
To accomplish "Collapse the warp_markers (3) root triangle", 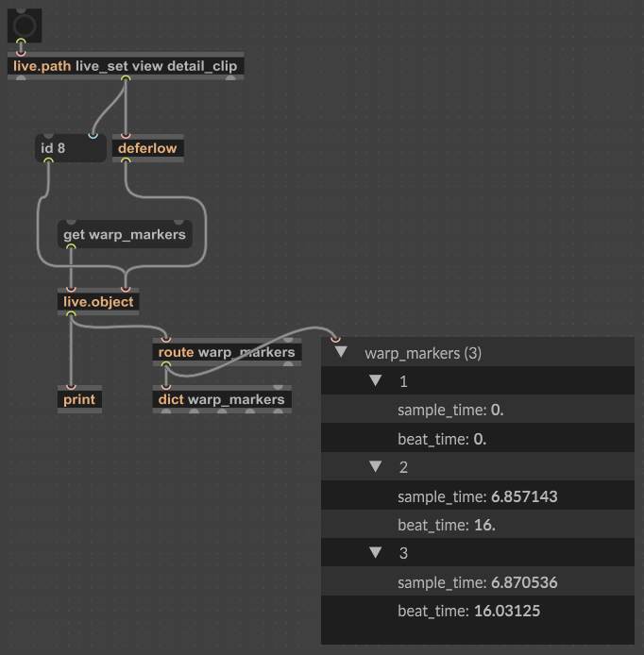I will coord(341,353).
